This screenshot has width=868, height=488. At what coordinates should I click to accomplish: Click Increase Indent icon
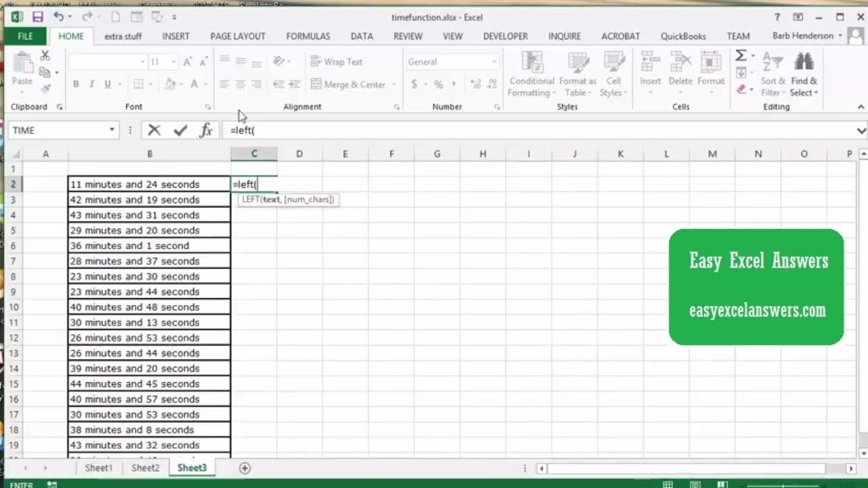tap(294, 84)
